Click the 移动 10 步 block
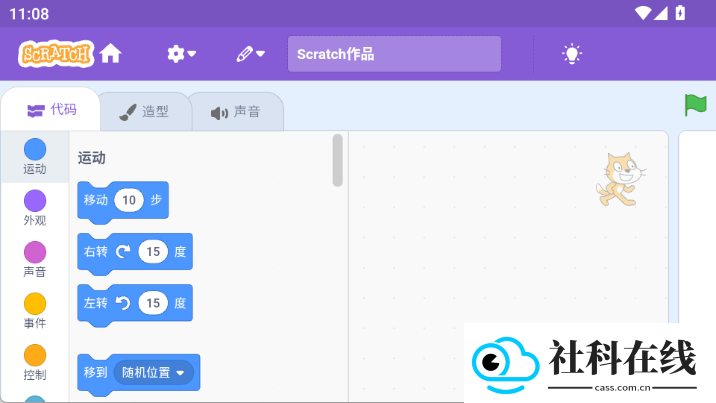716x403 pixels. tap(123, 201)
